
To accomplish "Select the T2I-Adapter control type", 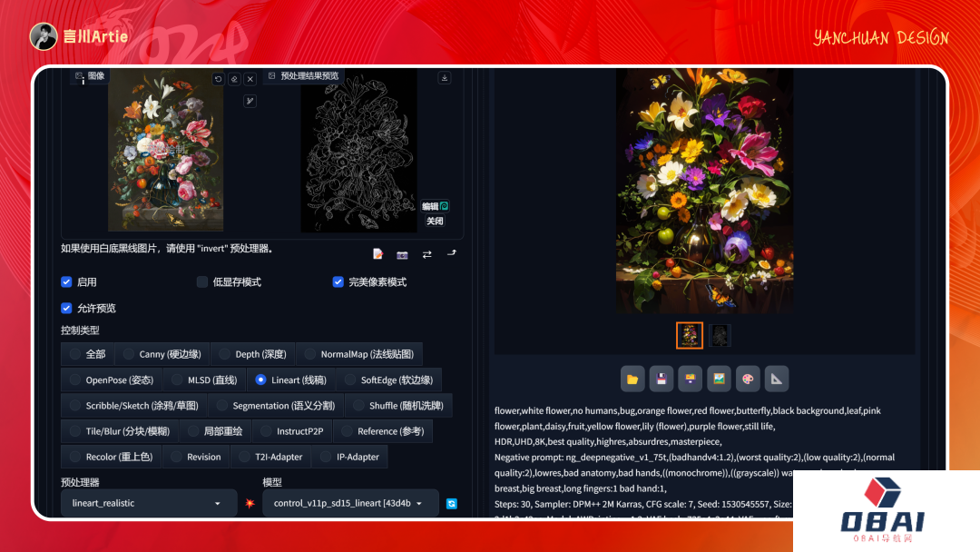I will coord(271,457).
